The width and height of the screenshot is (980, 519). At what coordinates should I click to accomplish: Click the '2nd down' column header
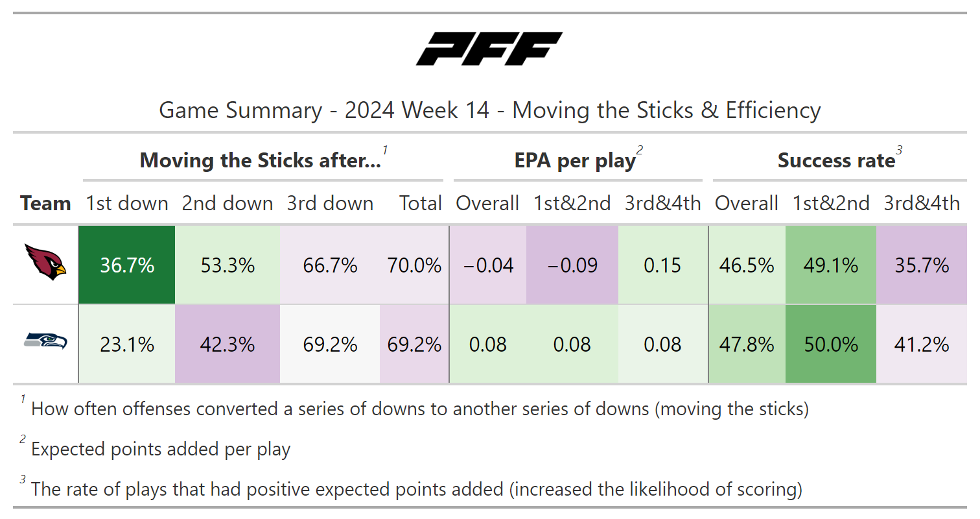click(x=227, y=203)
